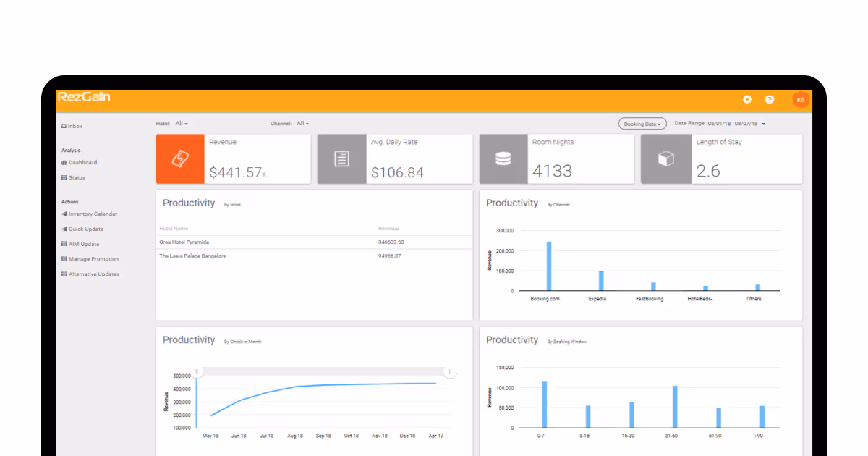Click the Avg. Daily Rate document icon
Screen dimensions: 868x456
click(x=341, y=159)
